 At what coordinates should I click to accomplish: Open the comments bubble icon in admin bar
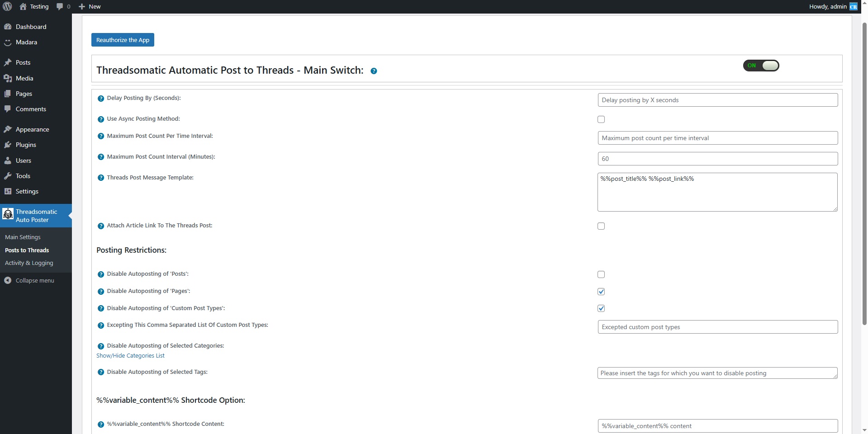(60, 6)
